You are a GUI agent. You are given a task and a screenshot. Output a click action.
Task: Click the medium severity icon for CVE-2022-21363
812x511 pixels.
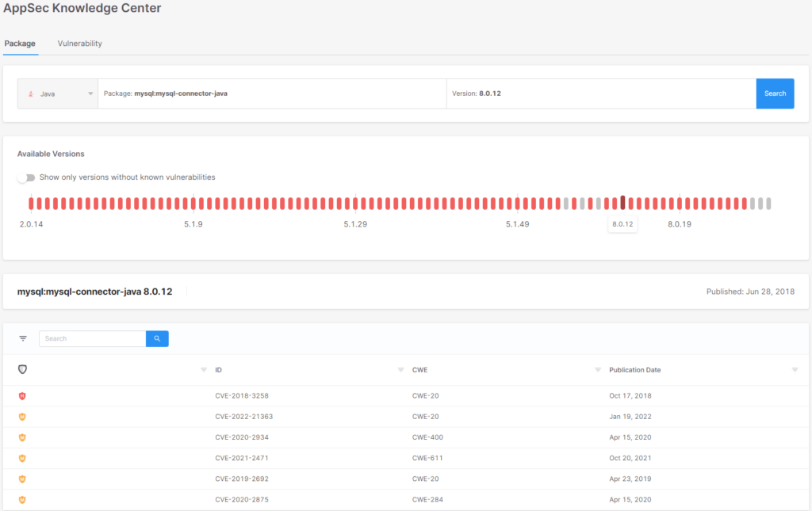coord(22,417)
